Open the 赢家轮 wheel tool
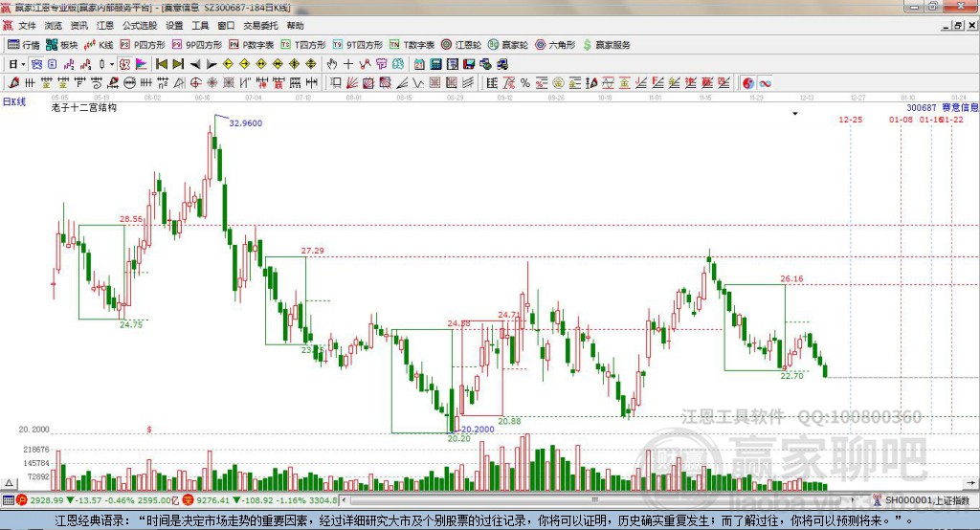Screen dimensions: 980x530 click(508, 45)
